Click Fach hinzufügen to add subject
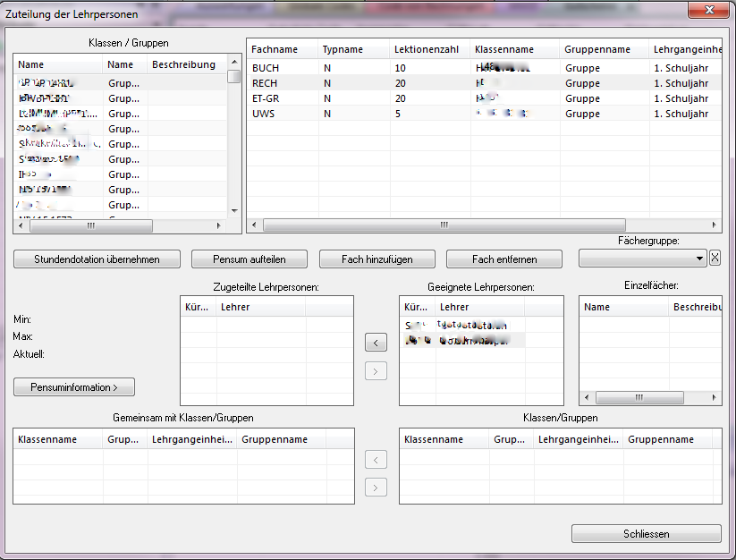This screenshot has width=736, height=560. [376, 259]
